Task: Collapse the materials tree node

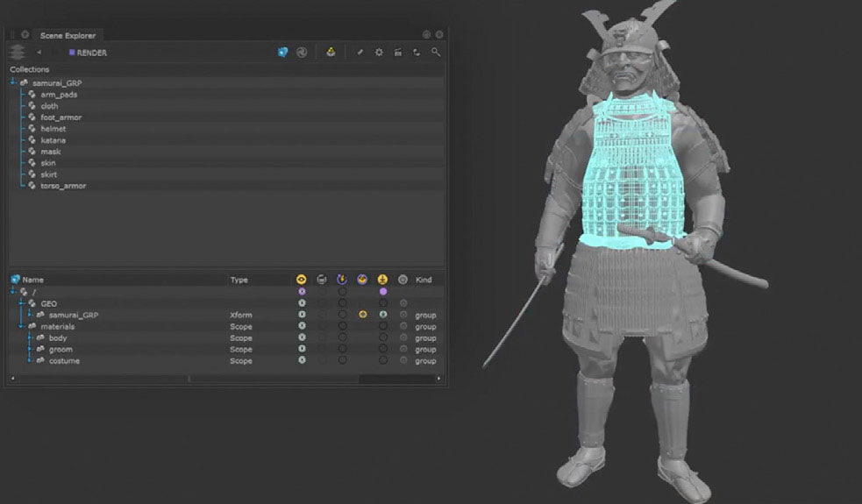Action: (22, 326)
